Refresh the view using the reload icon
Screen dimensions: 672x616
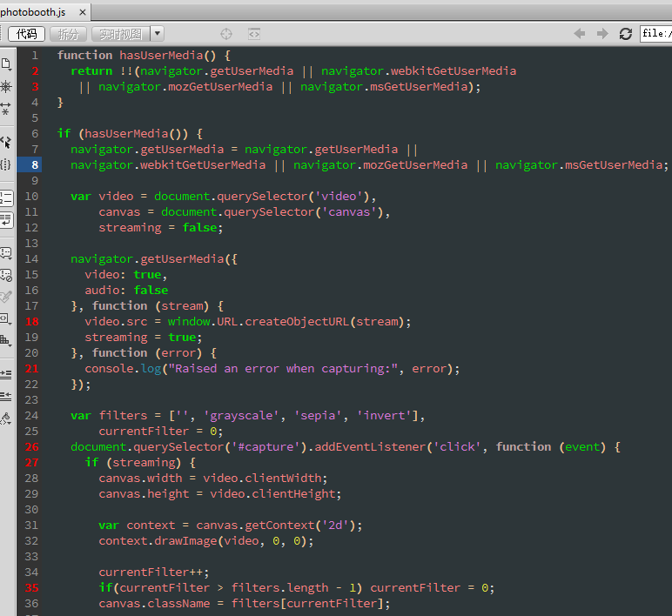[x=625, y=34]
